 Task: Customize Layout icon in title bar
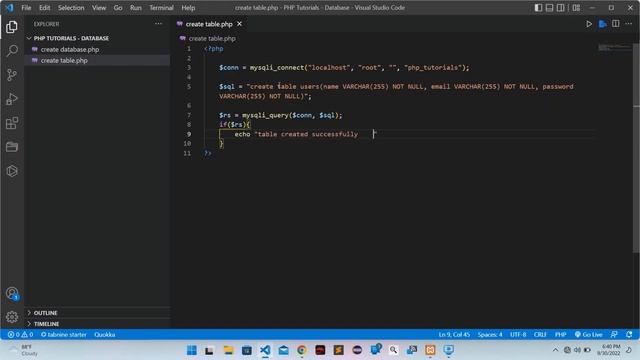576,8
